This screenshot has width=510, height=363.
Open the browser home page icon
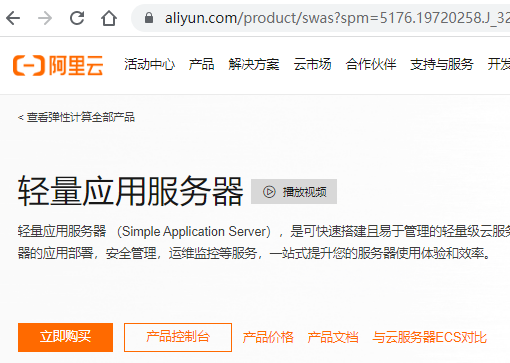pyautogui.click(x=109, y=18)
